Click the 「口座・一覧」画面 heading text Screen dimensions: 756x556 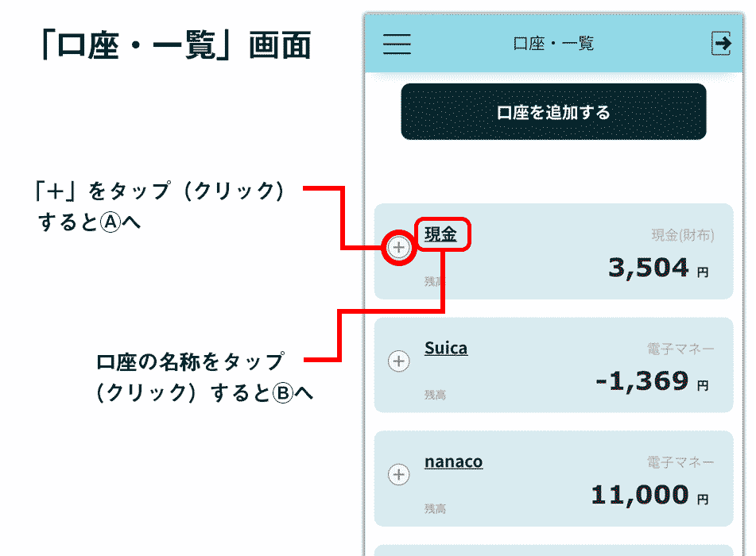click(x=176, y=44)
